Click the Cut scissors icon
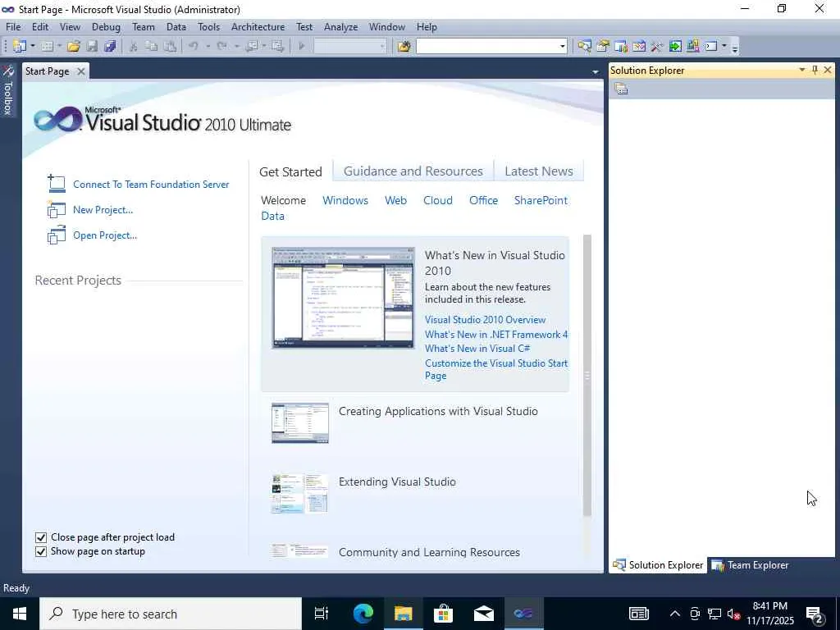 (x=134, y=46)
